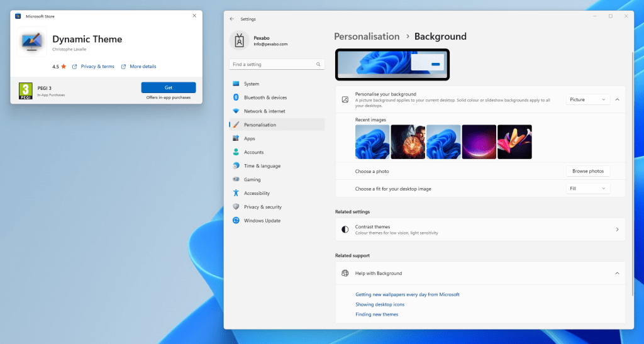
Task: Open Contrast themes via its chevron
Action: 618,230
